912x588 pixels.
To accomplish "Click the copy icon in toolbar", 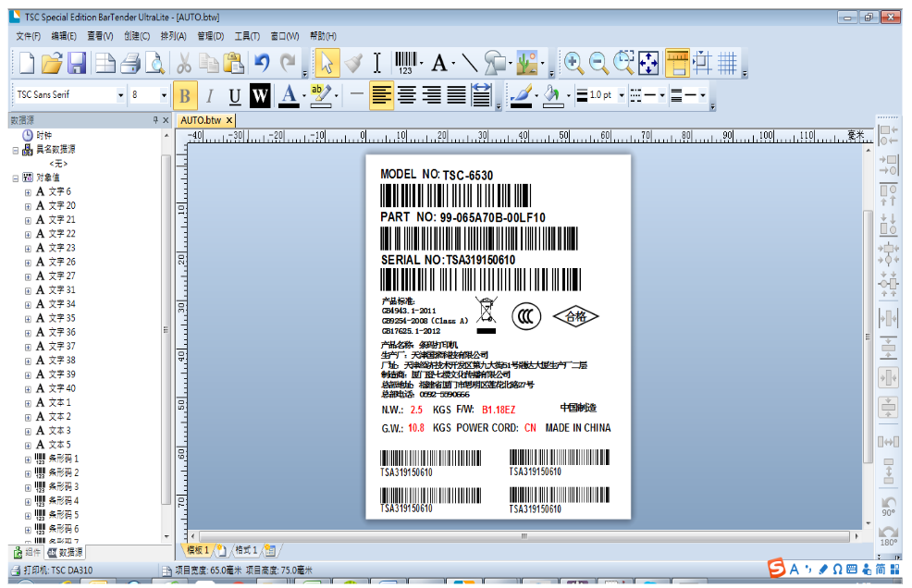I will [209, 63].
